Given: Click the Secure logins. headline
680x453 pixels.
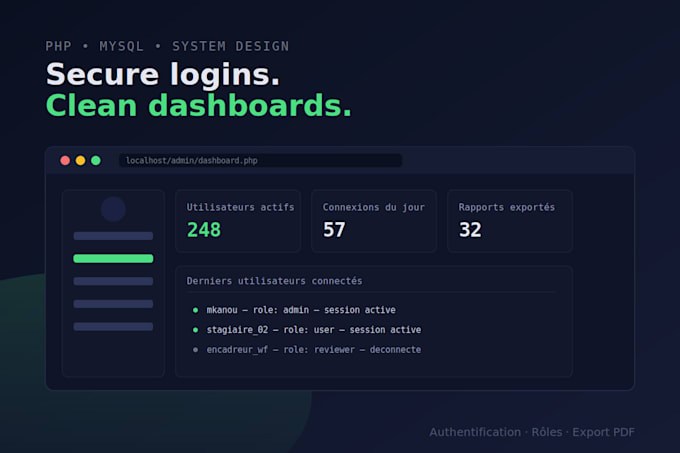Looking at the screenshot, I should [163, 75].
